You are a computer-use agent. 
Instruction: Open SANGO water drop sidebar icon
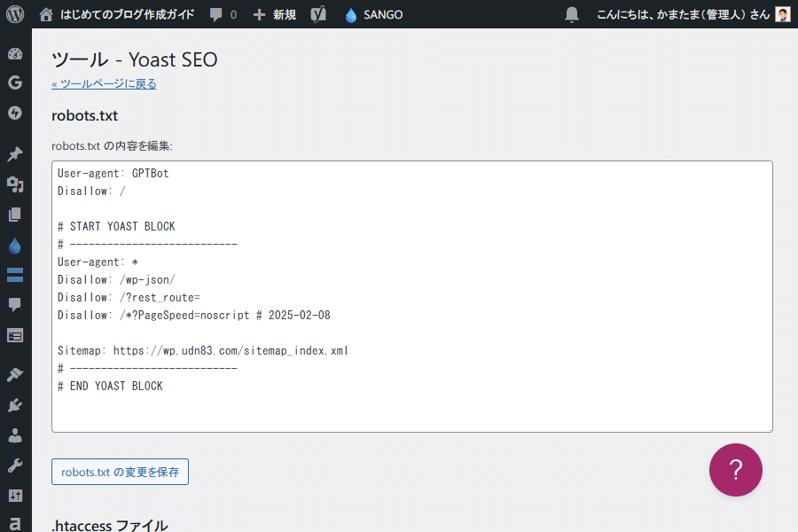[x=15, y=246]
